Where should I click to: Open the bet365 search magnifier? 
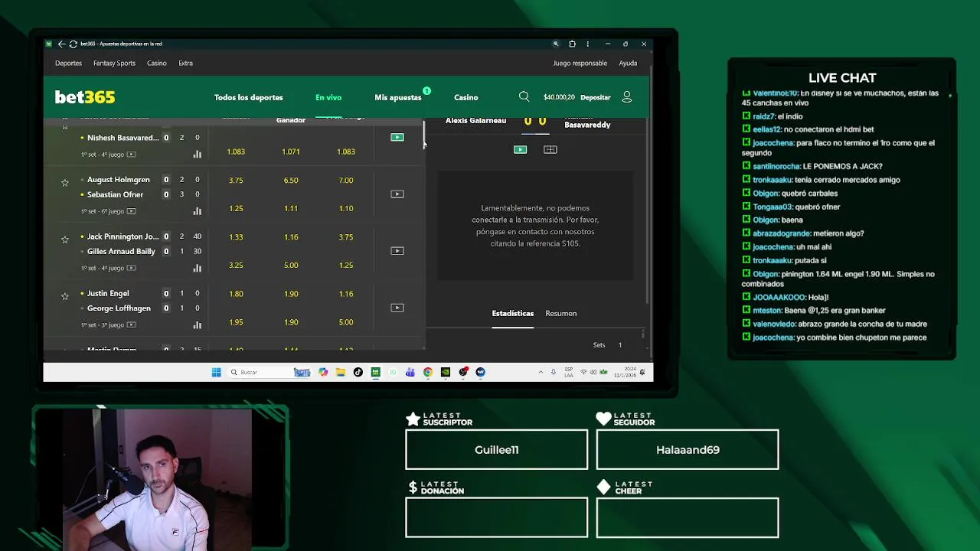point(524,96)
